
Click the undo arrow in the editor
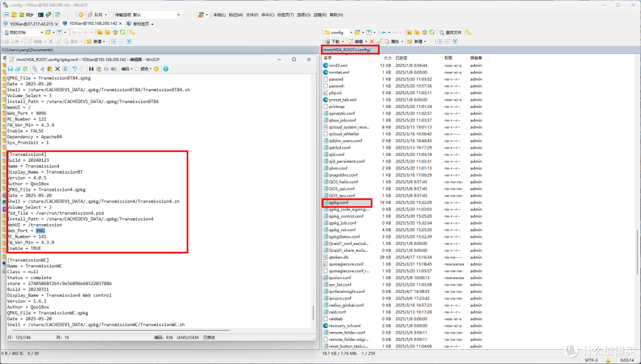(74, 69)
